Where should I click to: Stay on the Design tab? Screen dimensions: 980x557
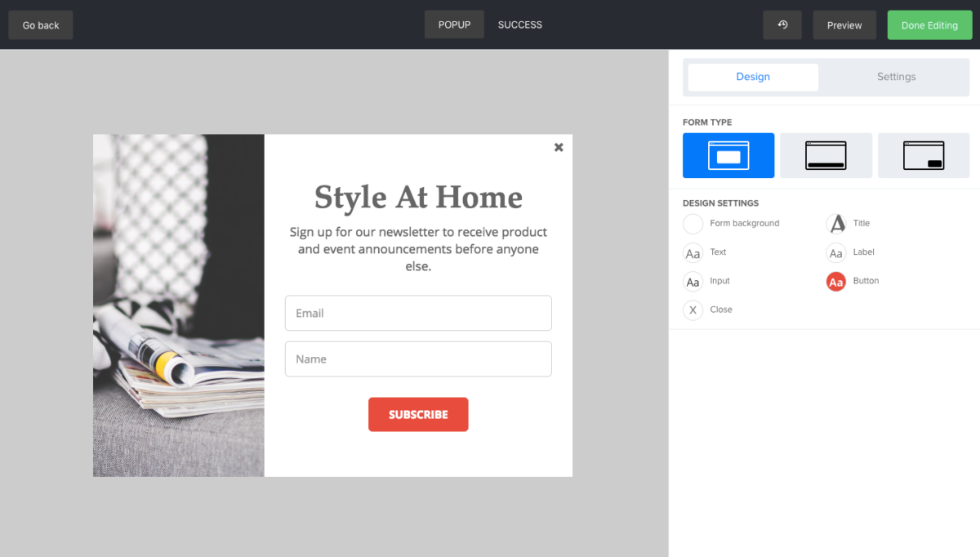752,76
